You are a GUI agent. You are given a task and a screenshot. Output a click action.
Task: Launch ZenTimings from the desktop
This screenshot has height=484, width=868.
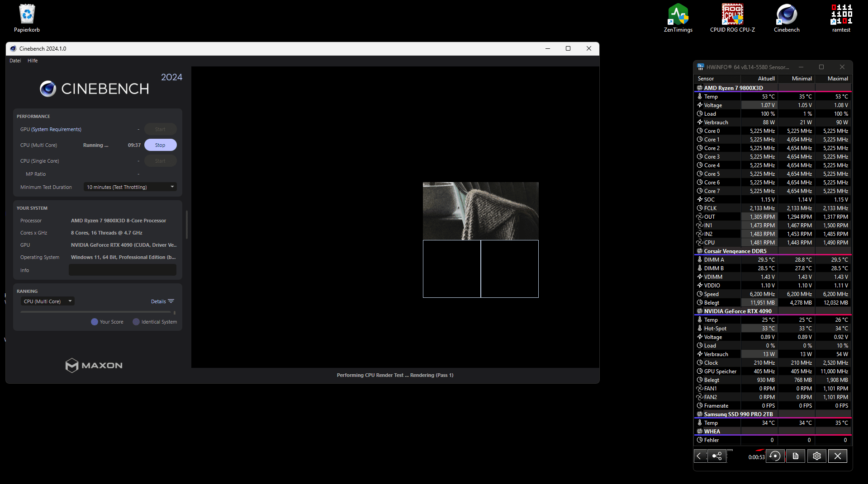678,18
